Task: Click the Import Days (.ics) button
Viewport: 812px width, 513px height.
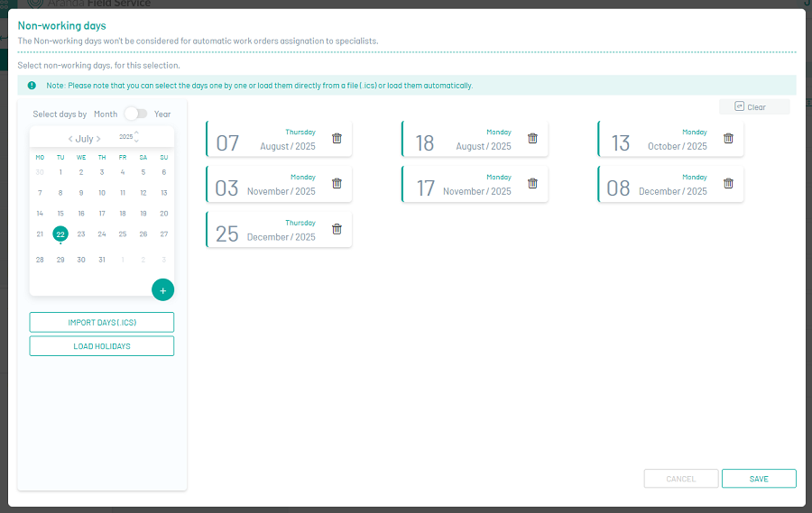Action: point(102,323)
